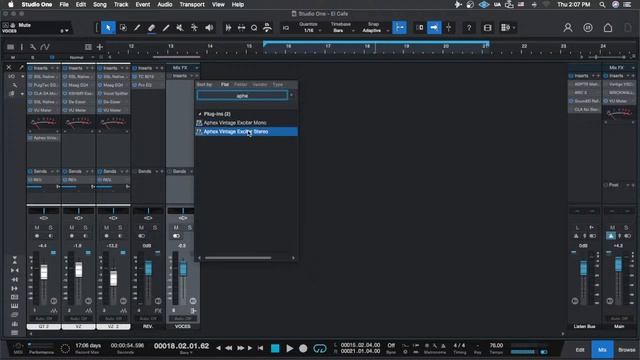Toggle Autoscroll arrow button
640x360 pixels.
(434, 28)
